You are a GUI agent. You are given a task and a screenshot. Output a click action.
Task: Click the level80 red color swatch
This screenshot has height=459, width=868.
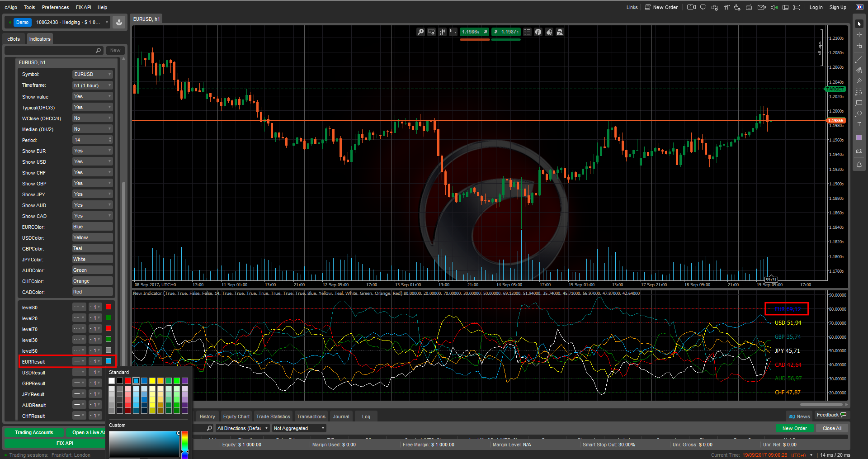[108, 307]
